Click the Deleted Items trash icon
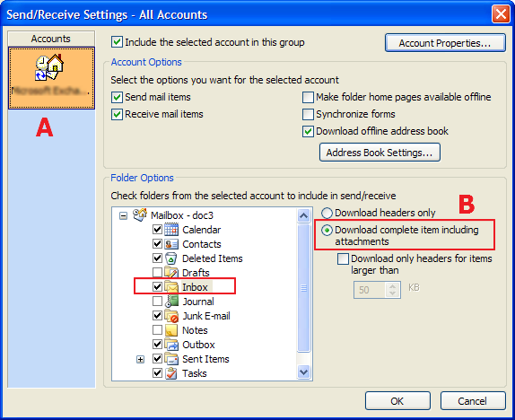 point(171,258)
